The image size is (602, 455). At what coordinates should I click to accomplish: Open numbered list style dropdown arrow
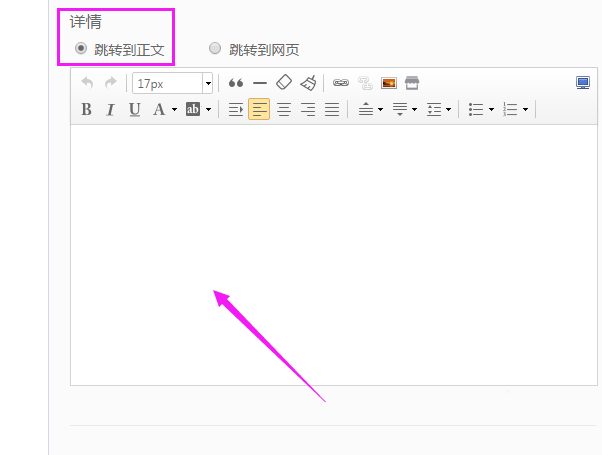526,110
